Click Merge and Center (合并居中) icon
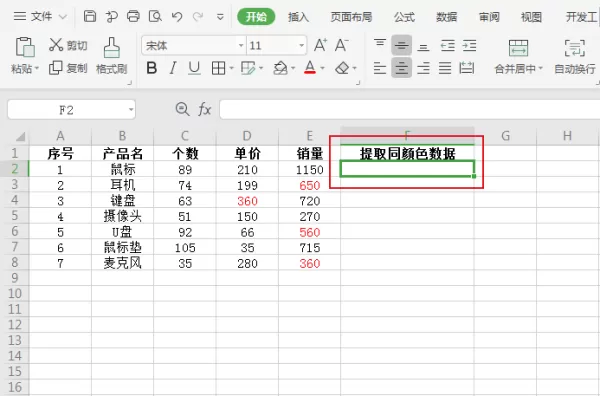 coord(518,48)
